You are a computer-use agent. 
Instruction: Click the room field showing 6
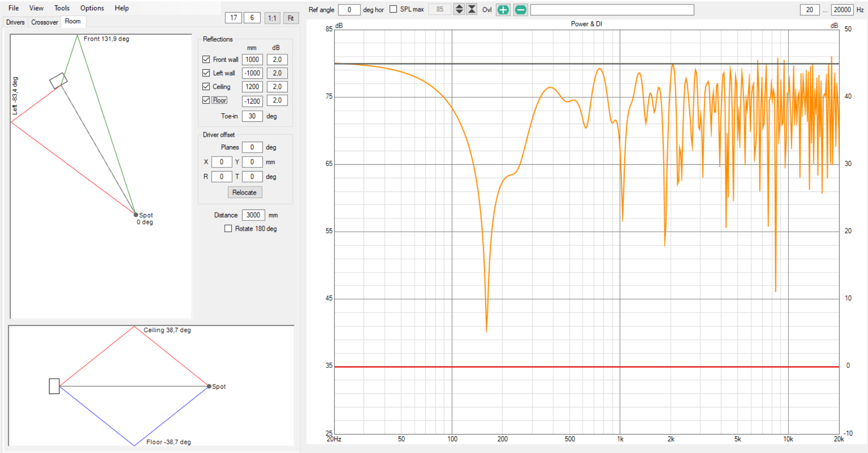[252, 18]
